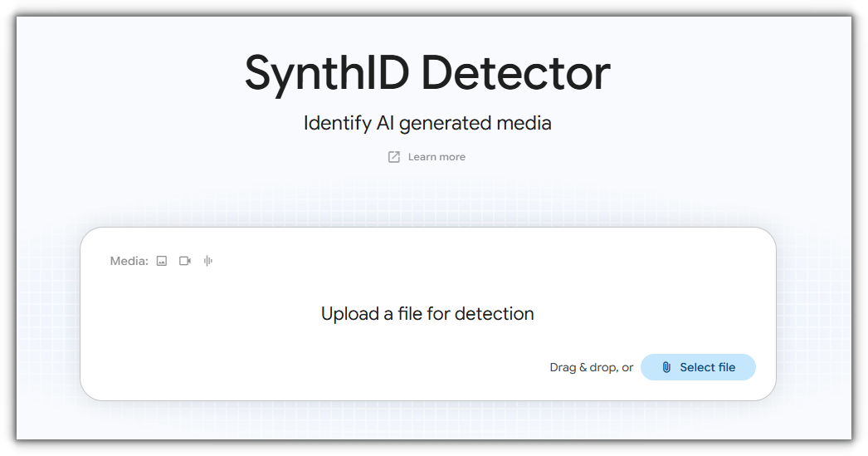868x456 pixels.
Task: Click the Drag & drop, or text
Action: (591, 367)
